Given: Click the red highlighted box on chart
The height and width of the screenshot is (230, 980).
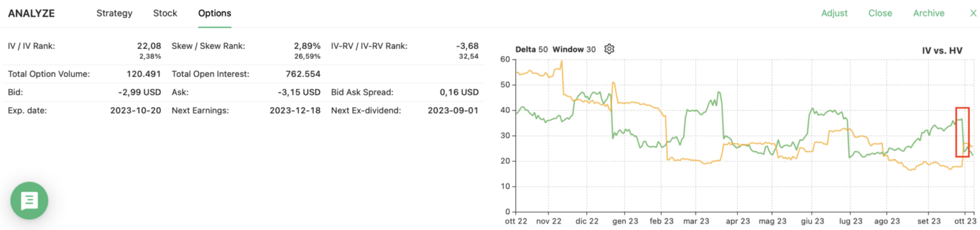Looking at the screenshot, I should click(x=962, y=132).
